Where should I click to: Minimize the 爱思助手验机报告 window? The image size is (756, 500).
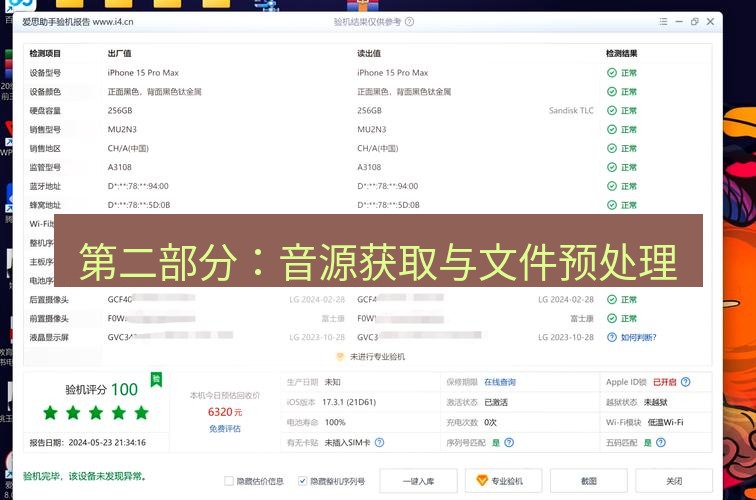click(x=679, y=22)
